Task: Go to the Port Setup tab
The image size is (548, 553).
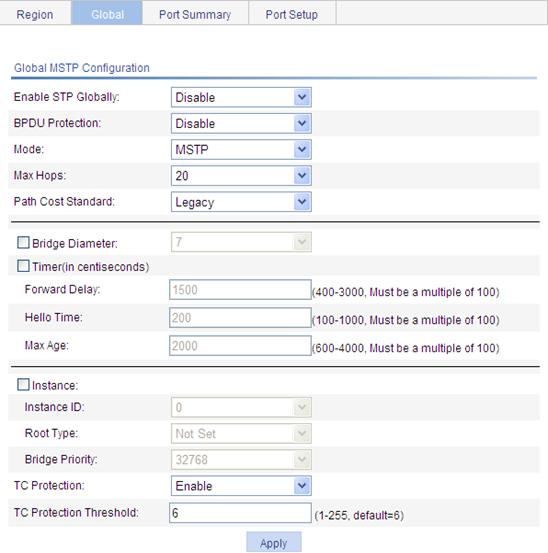Action: (x=292, y=14)
